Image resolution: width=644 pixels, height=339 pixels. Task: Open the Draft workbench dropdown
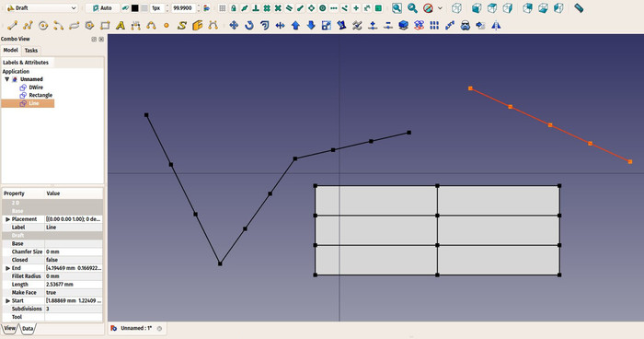(x=41, y=7)
